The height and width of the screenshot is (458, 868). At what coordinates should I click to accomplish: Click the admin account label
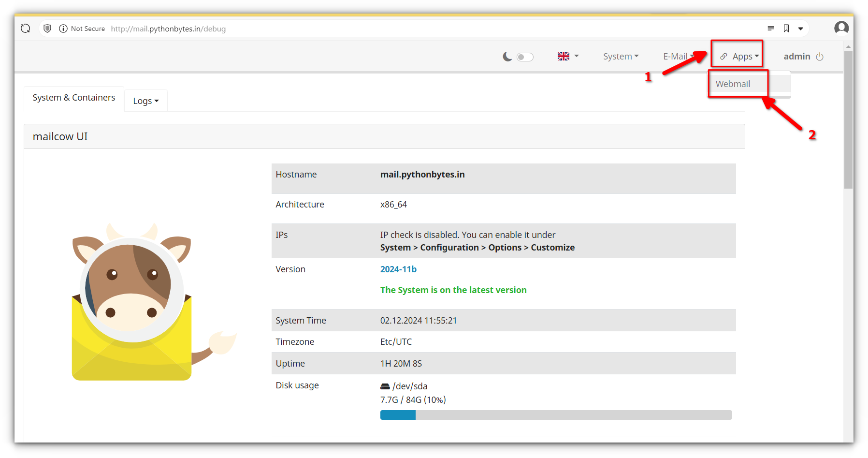point(797,56)
